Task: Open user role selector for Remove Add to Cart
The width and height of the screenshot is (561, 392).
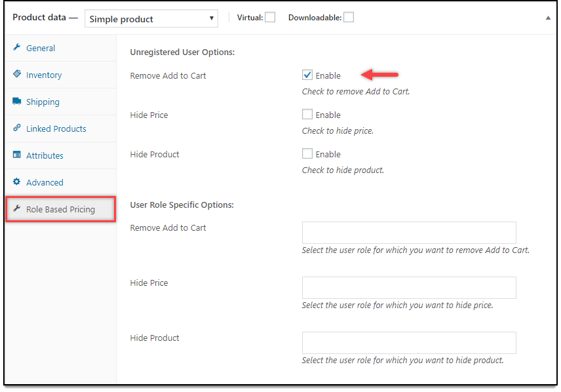Action: (x=409, y=233)
